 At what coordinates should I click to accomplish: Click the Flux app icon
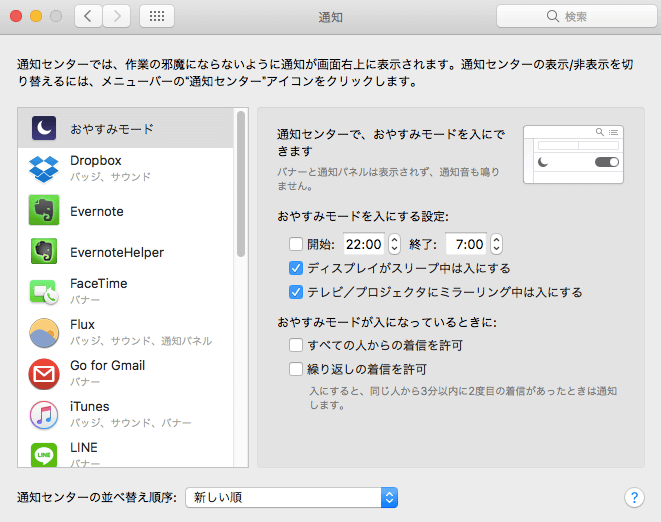44,333
